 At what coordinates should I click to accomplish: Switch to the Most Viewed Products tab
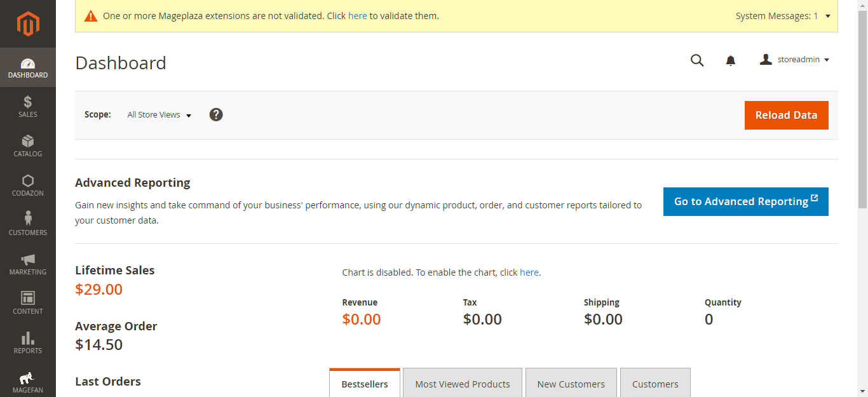point(463,384)
